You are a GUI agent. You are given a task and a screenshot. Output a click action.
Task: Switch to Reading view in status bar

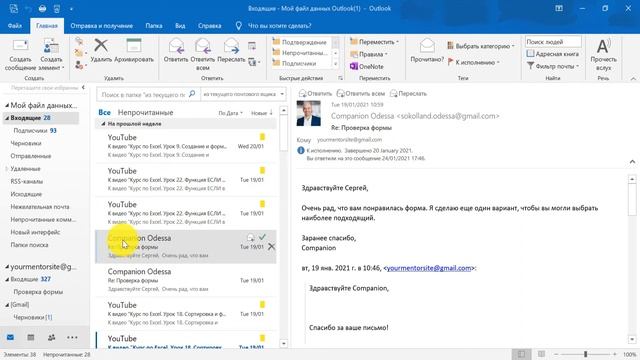tap(541, 354)
